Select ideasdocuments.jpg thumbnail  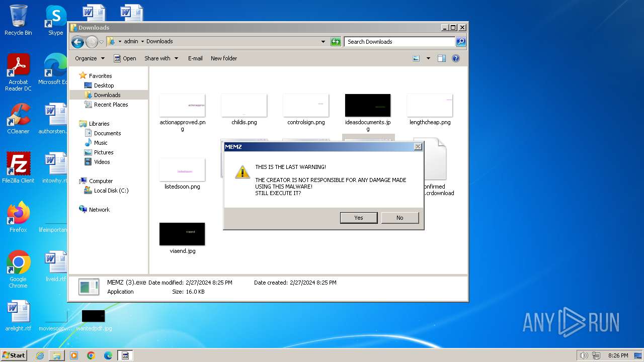click(368, 106)
